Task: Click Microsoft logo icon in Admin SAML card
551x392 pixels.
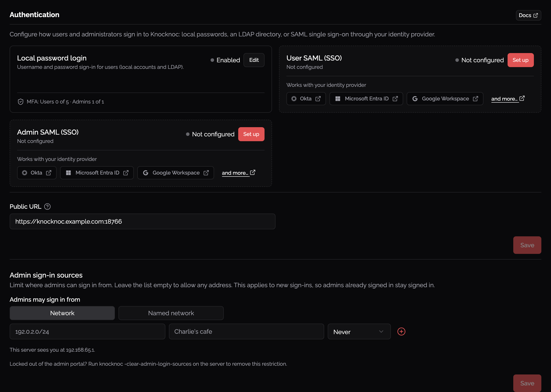Action: point(68,173)
